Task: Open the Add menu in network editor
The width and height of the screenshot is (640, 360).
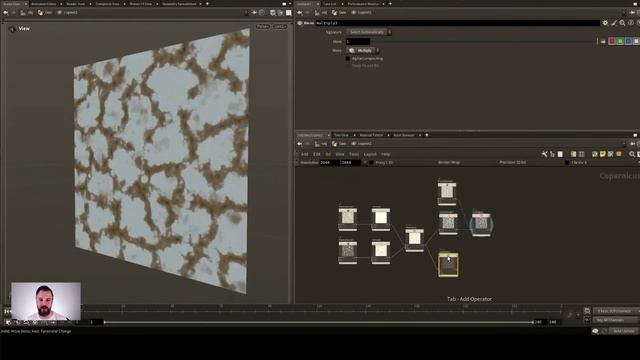Action: [304, 154]
